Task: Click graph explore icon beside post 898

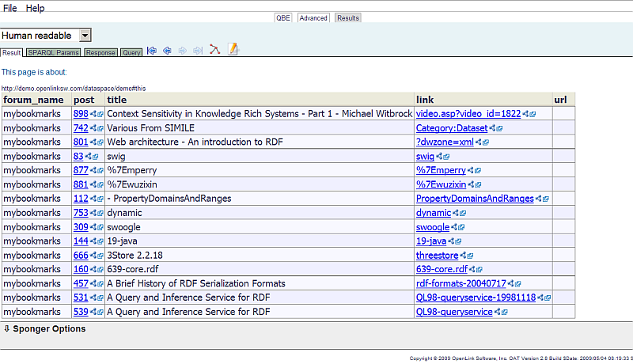Action: (x=93, y=114)
